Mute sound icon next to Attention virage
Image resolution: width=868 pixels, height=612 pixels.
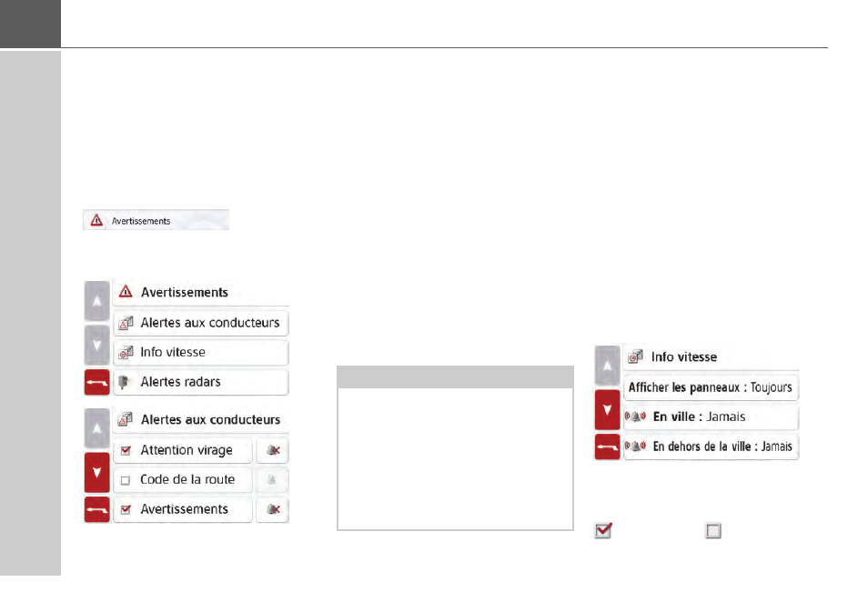272,450
